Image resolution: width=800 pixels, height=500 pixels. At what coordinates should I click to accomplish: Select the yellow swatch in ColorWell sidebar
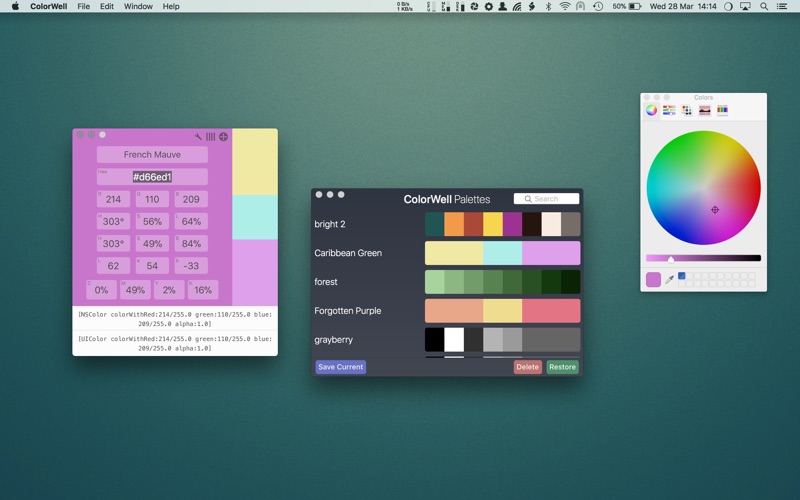[255, 162]
